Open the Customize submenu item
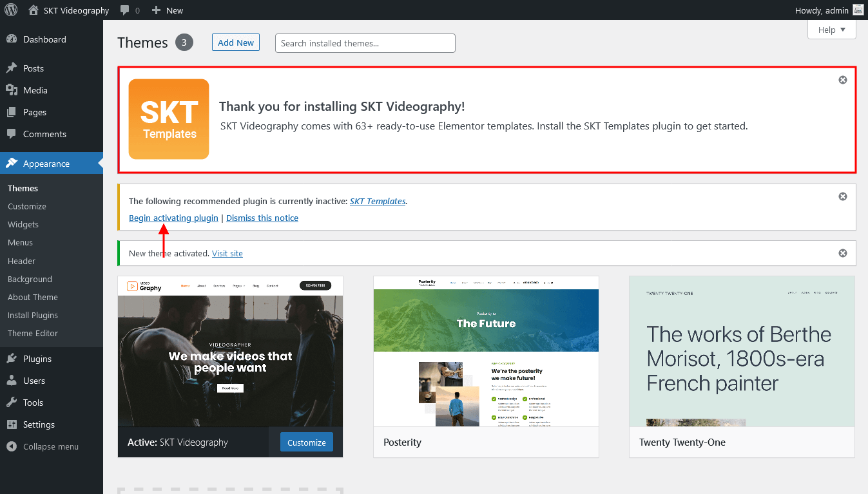 (27, 206)
